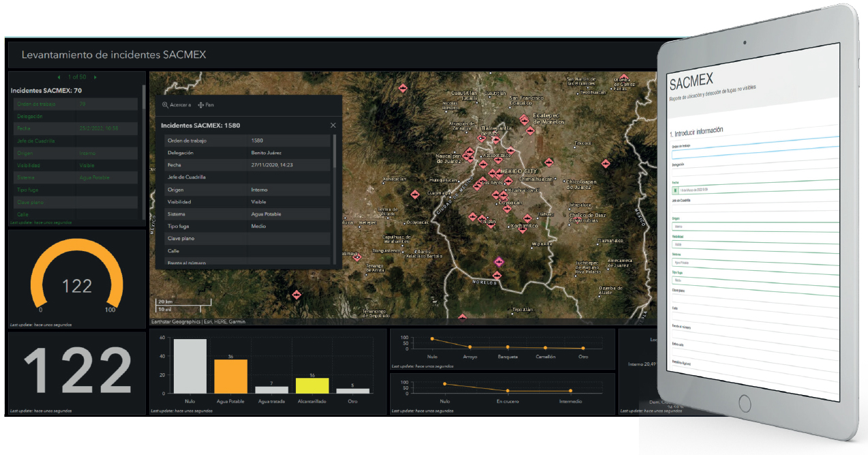Open the Origen dropdown on tablet form
The height and width of the screenshot is (455, 868).
756,226
